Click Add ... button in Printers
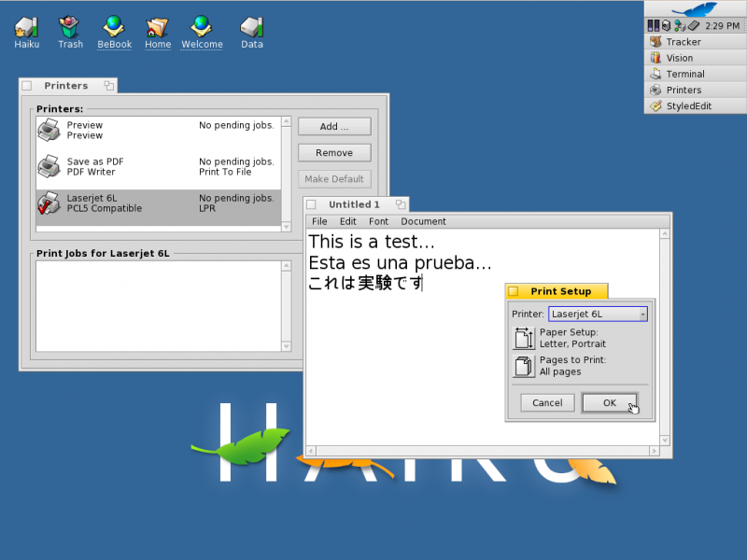 coord(334,127)
